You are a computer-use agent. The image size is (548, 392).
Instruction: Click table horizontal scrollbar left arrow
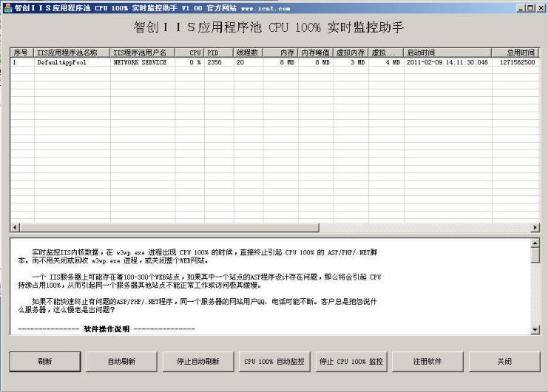(15, 228)
